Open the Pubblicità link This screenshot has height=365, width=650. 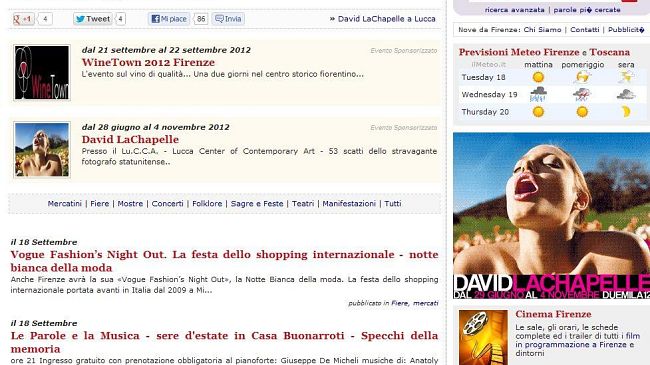(x=626, y=30)
